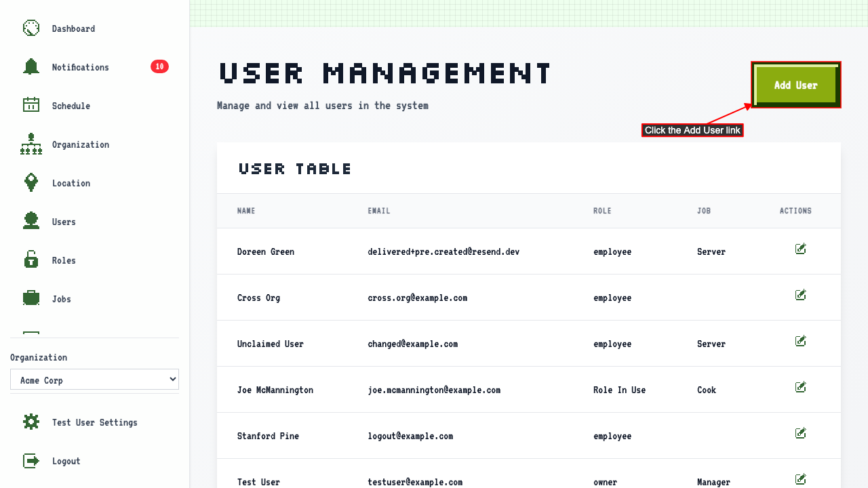This screenshot has width=868, height=488.
Task: Click the Actions column header
Action: [x=795, y=211]
